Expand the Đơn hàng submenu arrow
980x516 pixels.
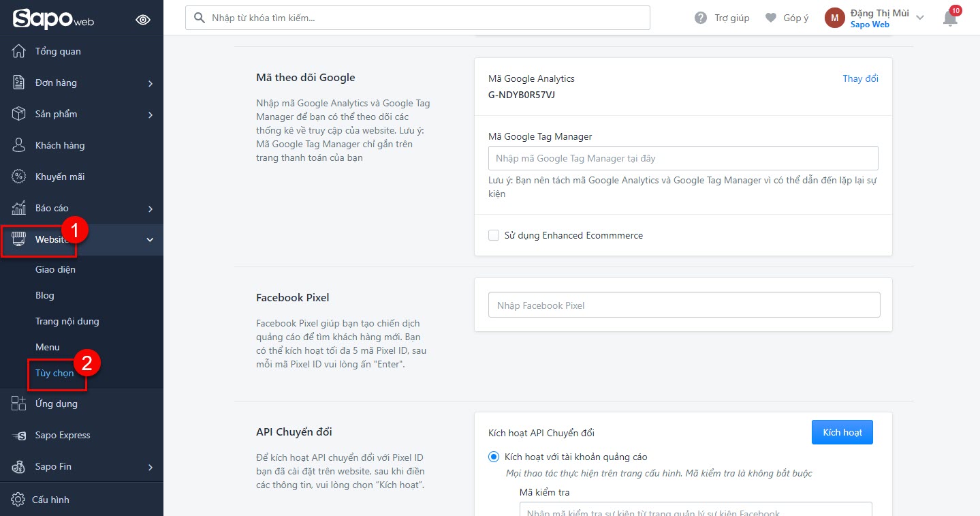151,83
